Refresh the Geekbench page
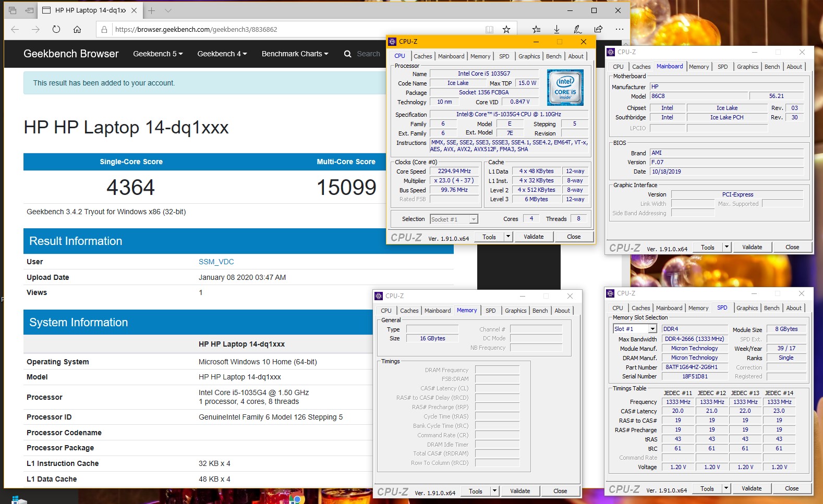This screenshot has width=823, height=504. pyautogui.click(x=56, y=29)
